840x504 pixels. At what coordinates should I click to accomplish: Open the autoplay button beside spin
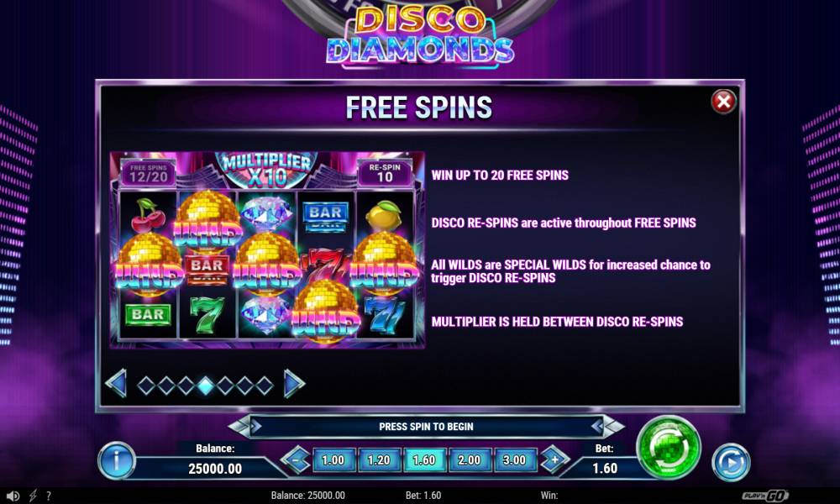[x=731, y=462]
